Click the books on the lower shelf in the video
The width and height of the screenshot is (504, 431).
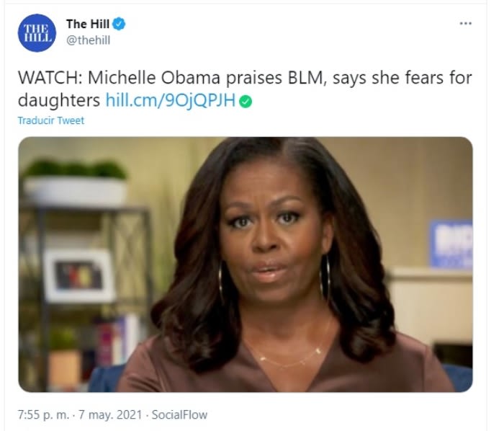click(x=117, y=339)
